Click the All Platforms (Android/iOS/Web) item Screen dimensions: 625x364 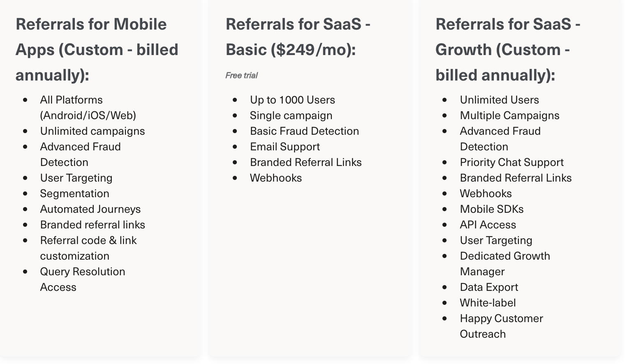(x=88, y=108)
